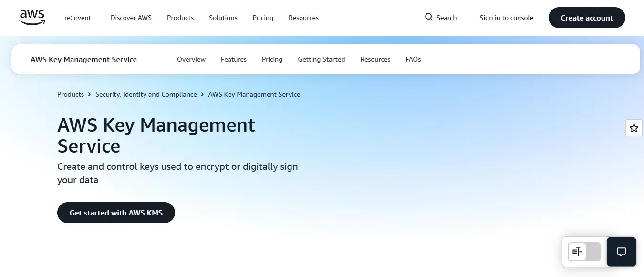The width and height of the screenshot is (644, 277).
Task: Click the Create account button
Action: [x=587, y=18]
